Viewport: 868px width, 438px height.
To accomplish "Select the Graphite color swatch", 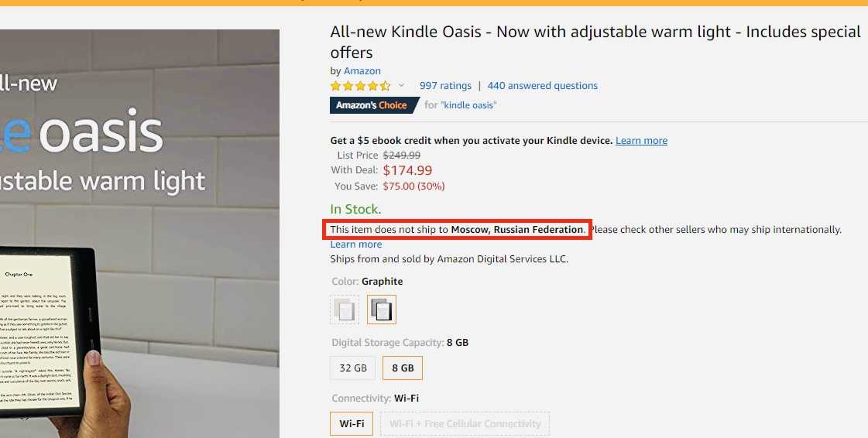I will point(382,310).
